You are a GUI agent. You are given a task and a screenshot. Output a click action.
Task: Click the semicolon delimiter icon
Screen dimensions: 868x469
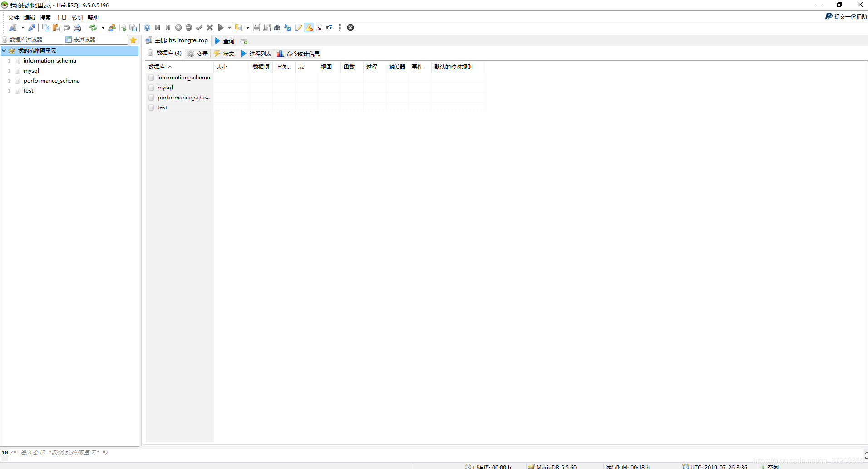(x=340, y=28)
